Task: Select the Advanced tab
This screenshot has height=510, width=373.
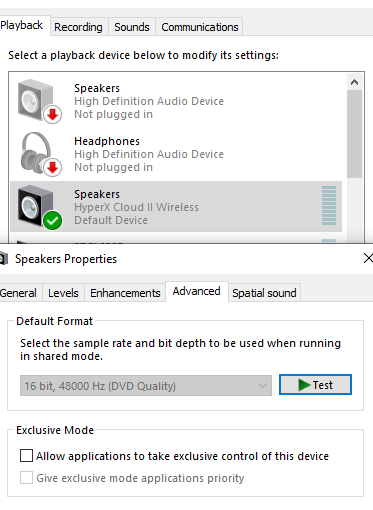Action: 197,291
